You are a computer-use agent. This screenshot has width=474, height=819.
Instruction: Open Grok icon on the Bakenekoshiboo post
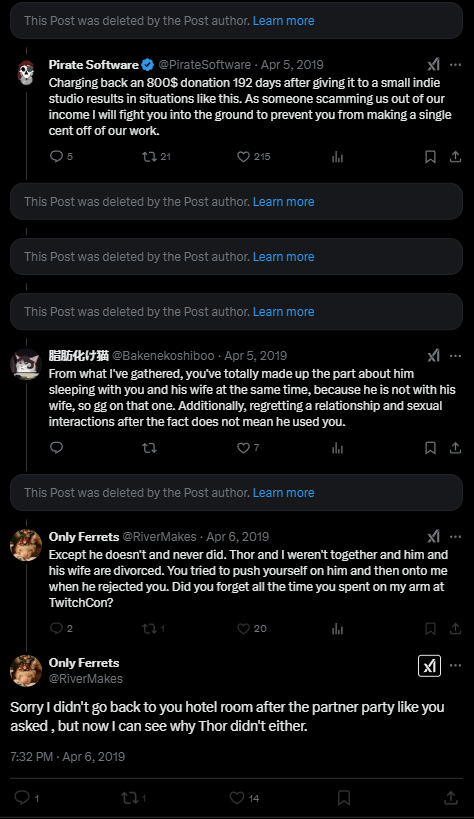coord(433,356)
